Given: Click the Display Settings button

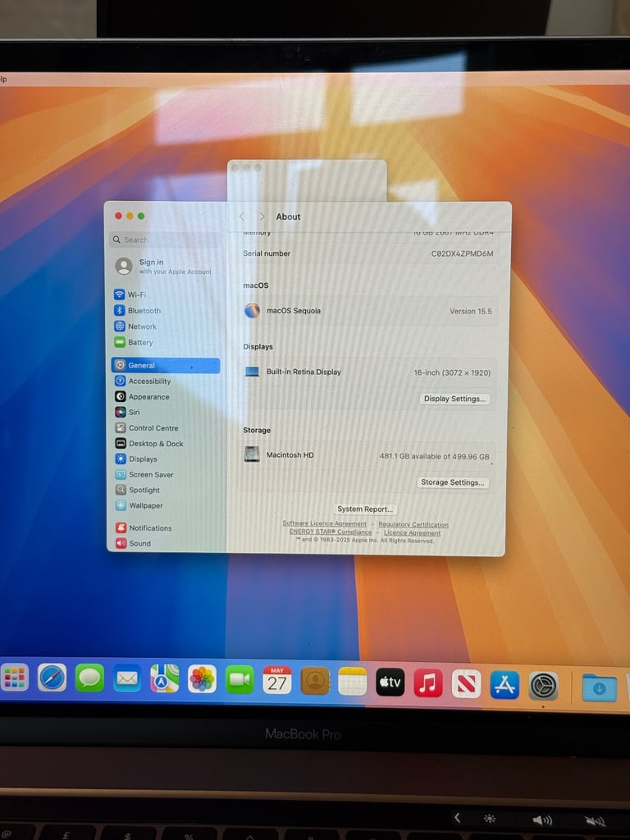Looking at the screenshot, I should 454,399.
